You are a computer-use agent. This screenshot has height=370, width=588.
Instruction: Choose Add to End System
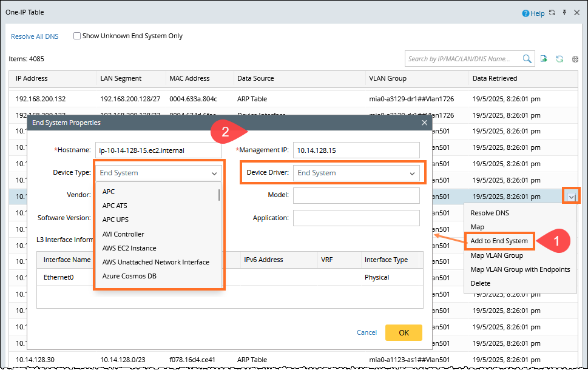[x=499, y=241]
